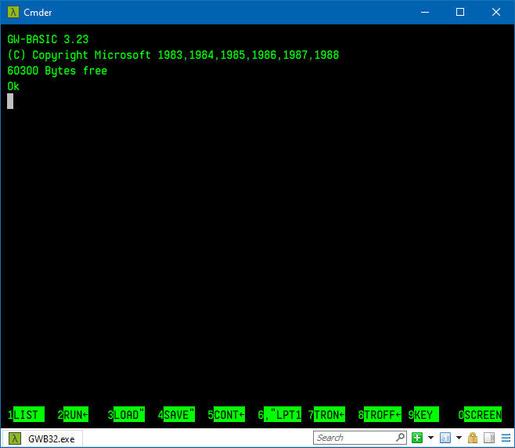Click the magnifier icon in Search box

pyautogui.click(x=400, y=437)
